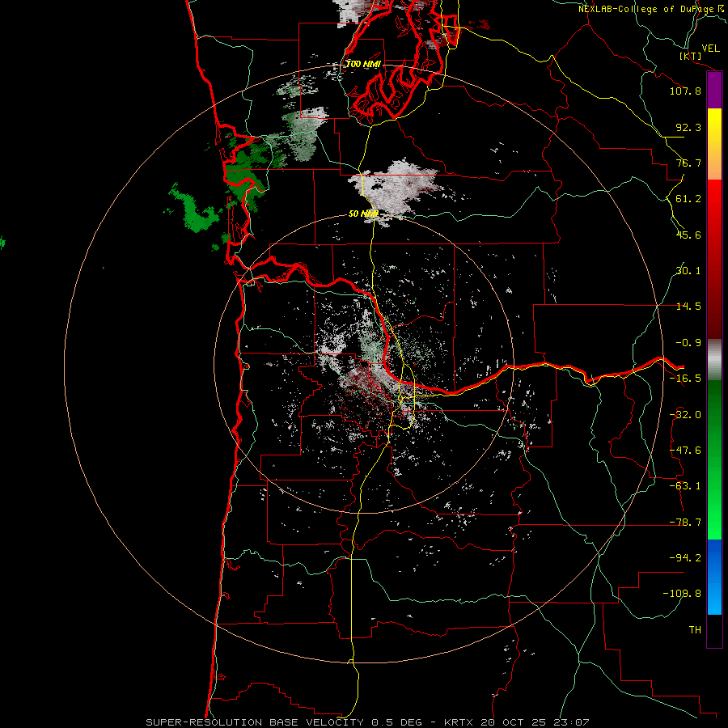Select the -63.1 velocity legend value
The image size is (728, 728).
[x=685, y=486]
